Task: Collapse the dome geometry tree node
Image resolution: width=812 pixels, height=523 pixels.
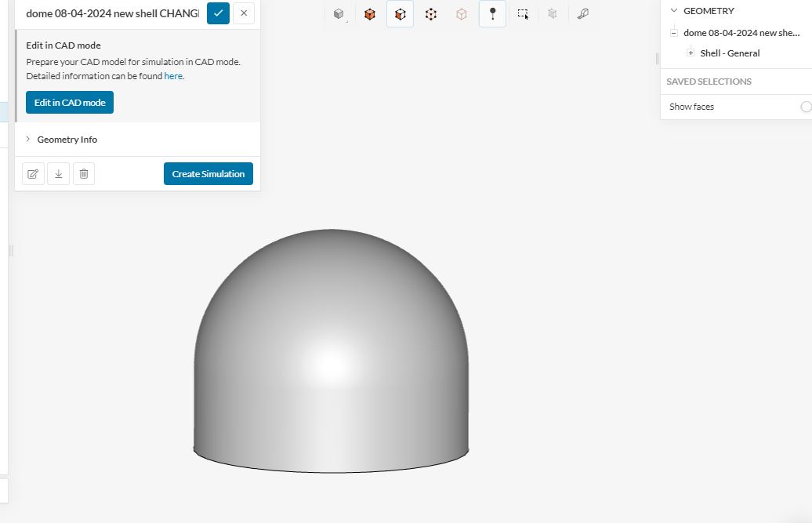Action: tap(674, 33)
